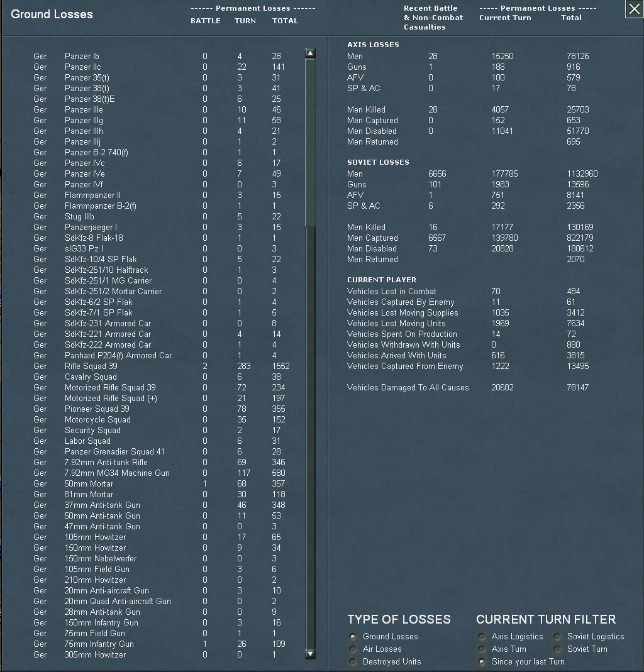Screen dimensions: 644x672
Task: Select the Soviet Turn filter
Action: tap(557, 649)
